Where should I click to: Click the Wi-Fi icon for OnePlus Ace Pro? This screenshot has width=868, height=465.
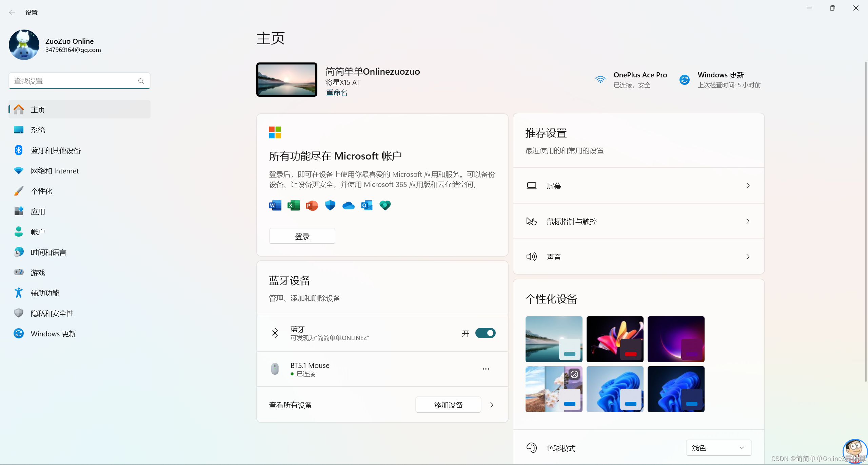point(600,80)
